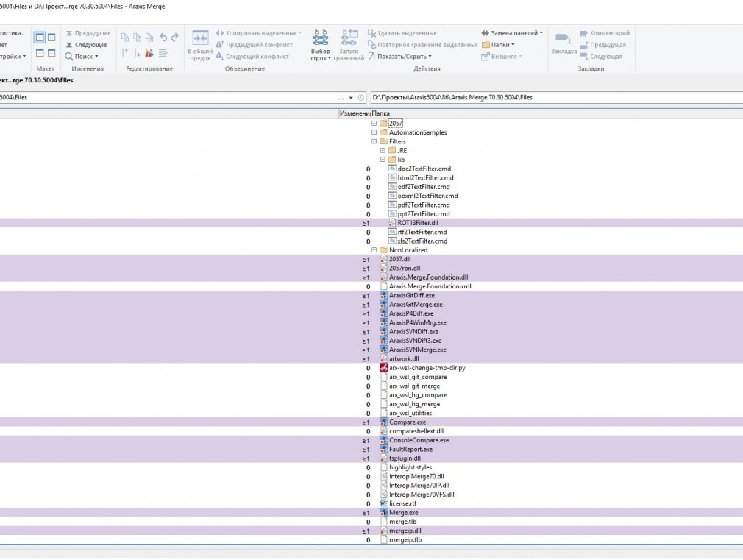Select xls2TextFilter.cmd file

point(422,241)
